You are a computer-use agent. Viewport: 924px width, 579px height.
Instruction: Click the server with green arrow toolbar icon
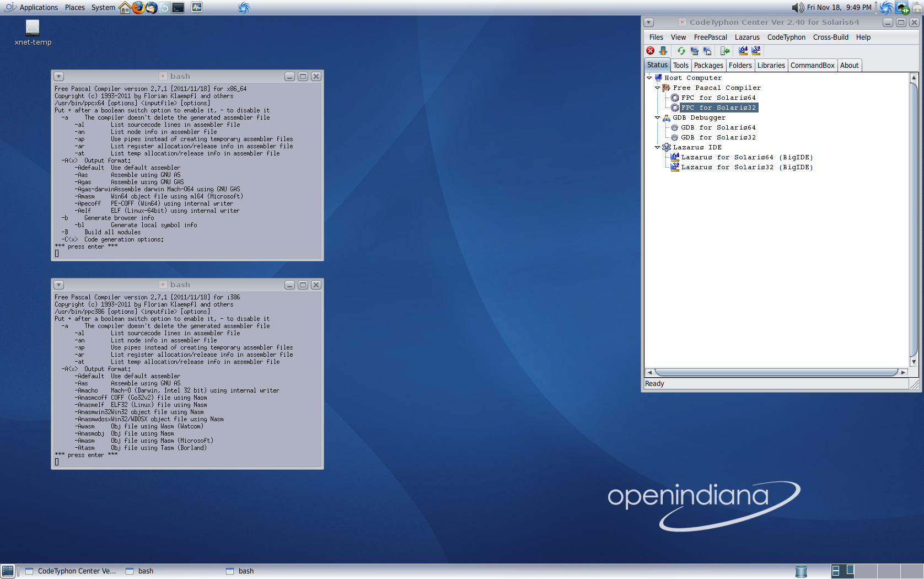tap(725, 51)
